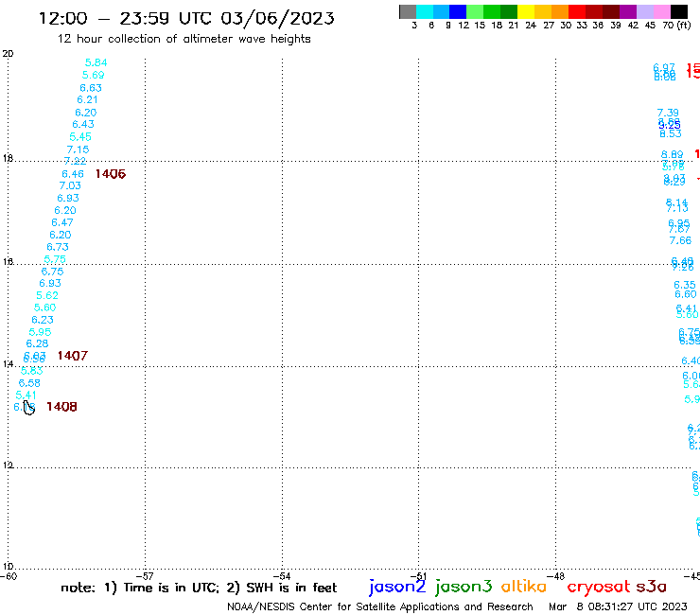Select the bright red legend swatch

576,11
